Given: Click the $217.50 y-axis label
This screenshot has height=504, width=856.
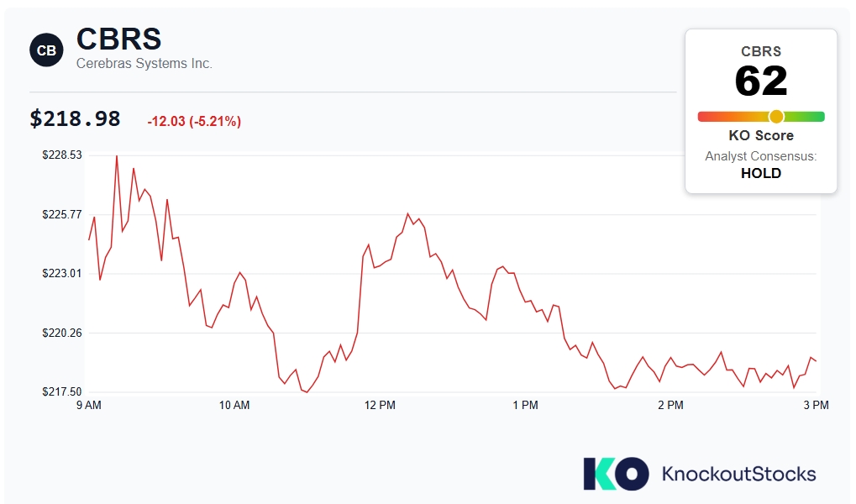Looking at the screenshot, I should pyautogui.click(x=62, y=391).
